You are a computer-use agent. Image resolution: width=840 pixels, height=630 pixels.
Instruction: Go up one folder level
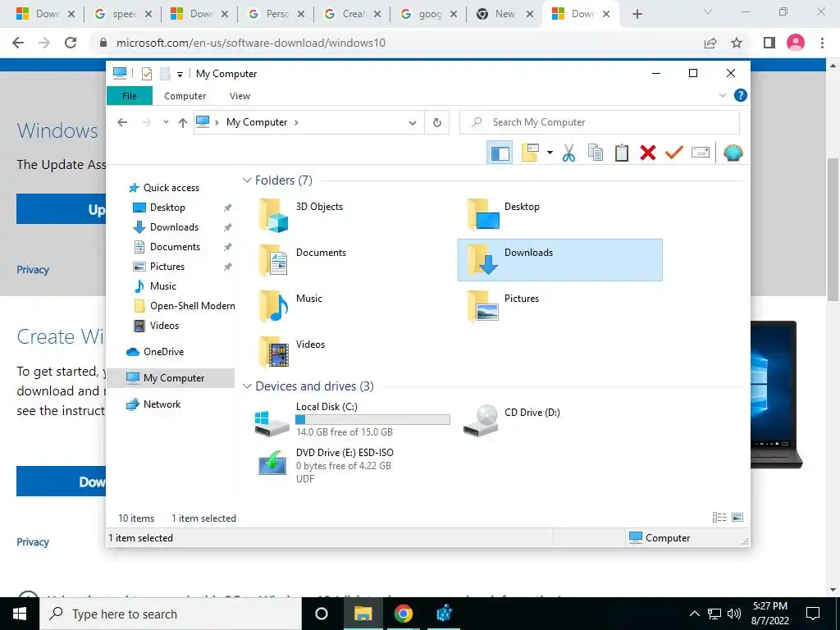(183, 123)
